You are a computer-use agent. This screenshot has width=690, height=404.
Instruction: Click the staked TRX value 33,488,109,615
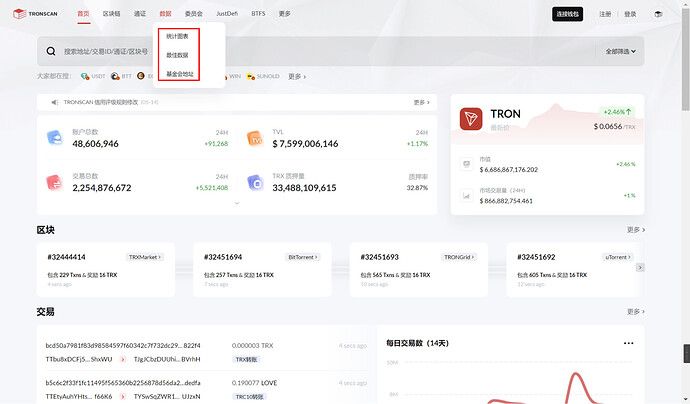click(304, 187)
